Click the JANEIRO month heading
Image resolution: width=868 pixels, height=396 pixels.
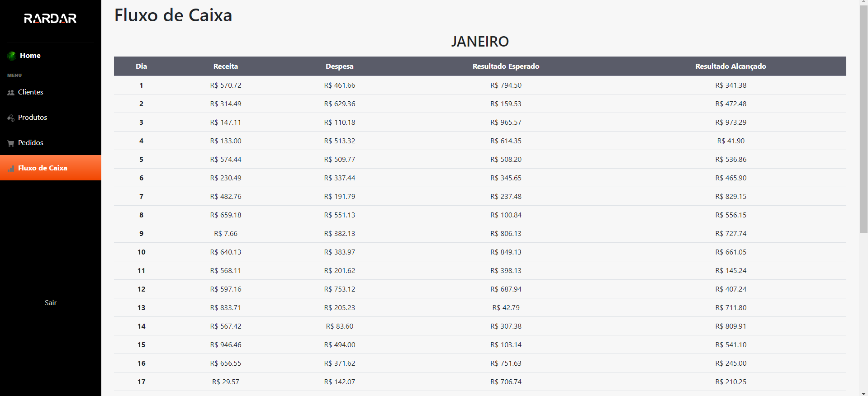tap(480, 41)
